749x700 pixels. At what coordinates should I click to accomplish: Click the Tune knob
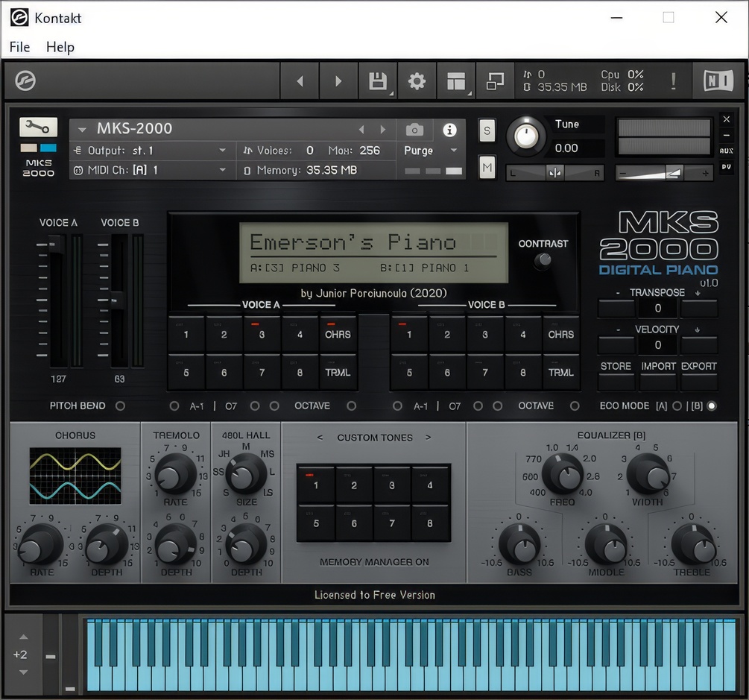pos(526,136)
